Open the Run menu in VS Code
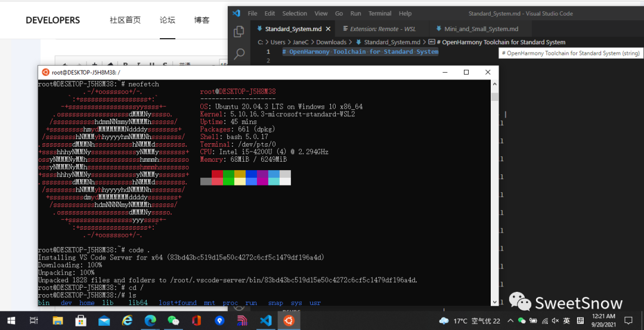Viewport: 644px width, 330px height. (355, 13)
